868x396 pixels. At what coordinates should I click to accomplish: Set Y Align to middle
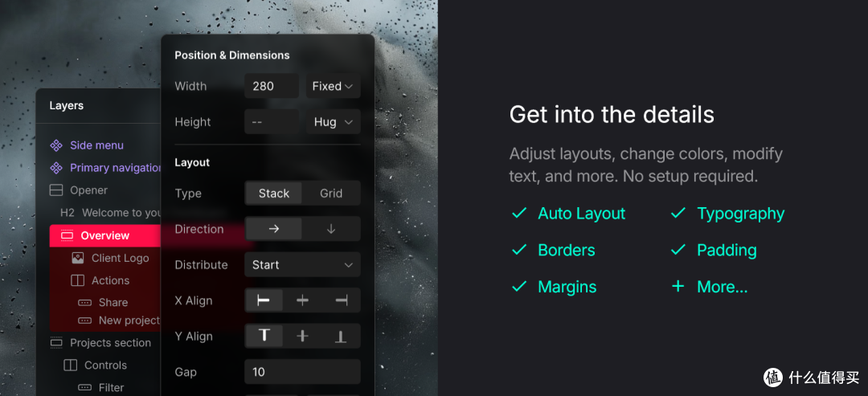302,336
